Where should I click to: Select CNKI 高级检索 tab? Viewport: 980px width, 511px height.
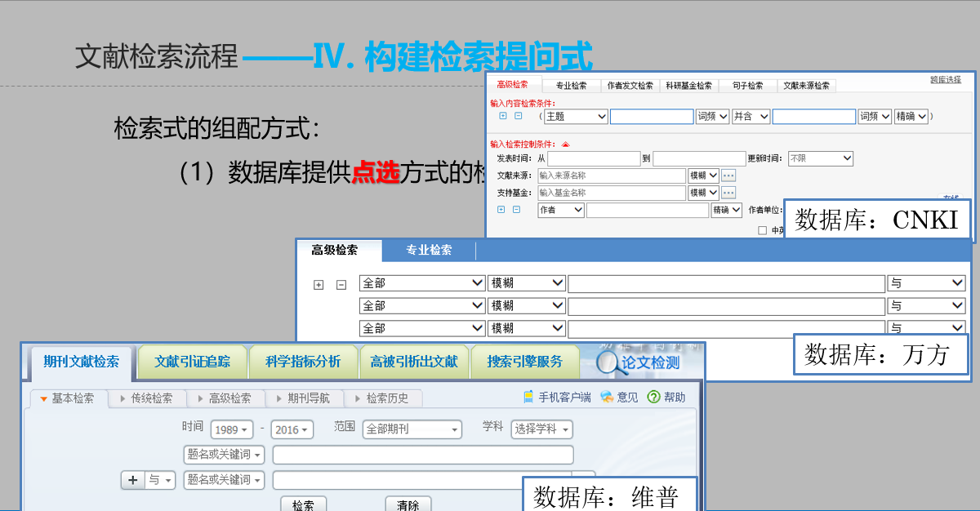coord(512,85)
